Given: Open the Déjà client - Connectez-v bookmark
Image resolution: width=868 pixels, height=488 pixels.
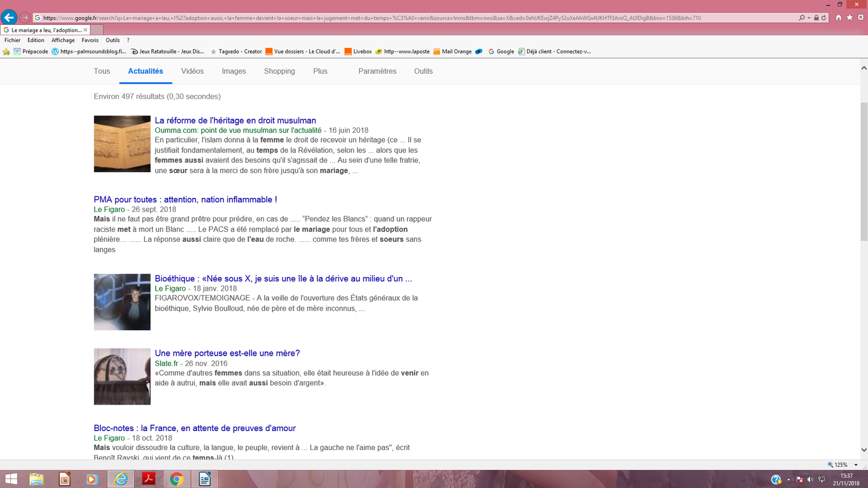Looking at the screenshot, I should (x=554, y=52).
